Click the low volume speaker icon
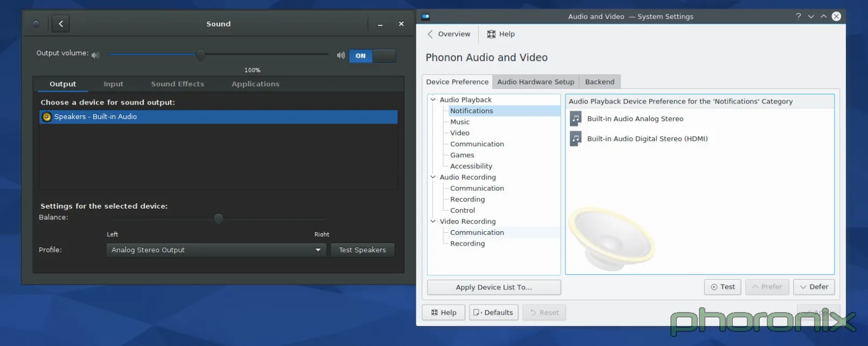 pyautogui.click(x=95, y=55)
